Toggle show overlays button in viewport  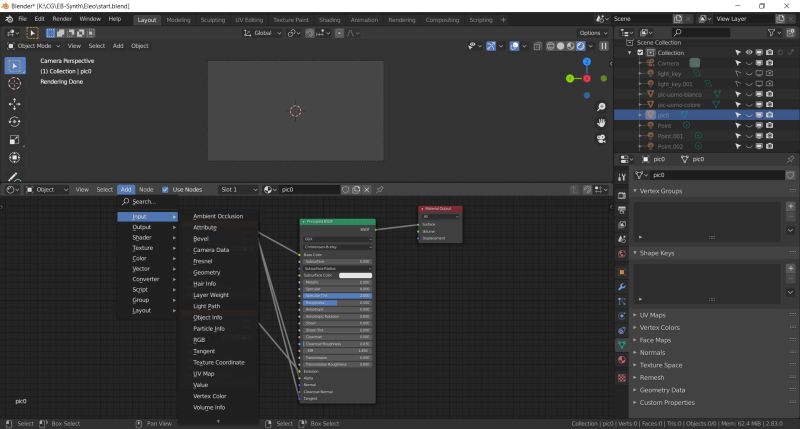514,46
